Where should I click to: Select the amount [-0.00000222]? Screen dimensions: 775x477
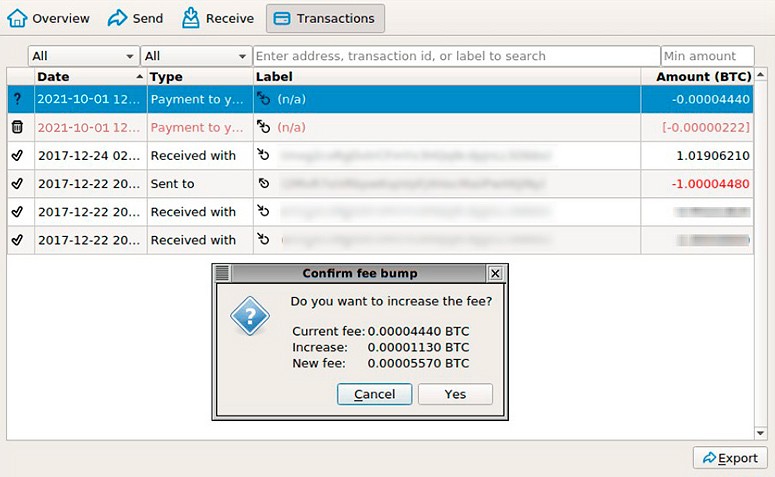[x=706, y=128]
